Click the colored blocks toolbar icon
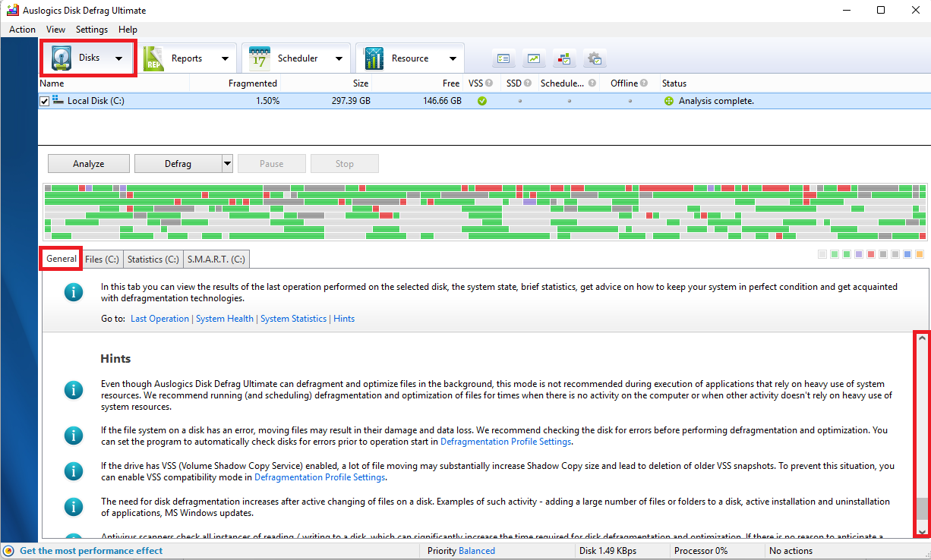This screenshot has width=931, height=560. tap(564, 58)
